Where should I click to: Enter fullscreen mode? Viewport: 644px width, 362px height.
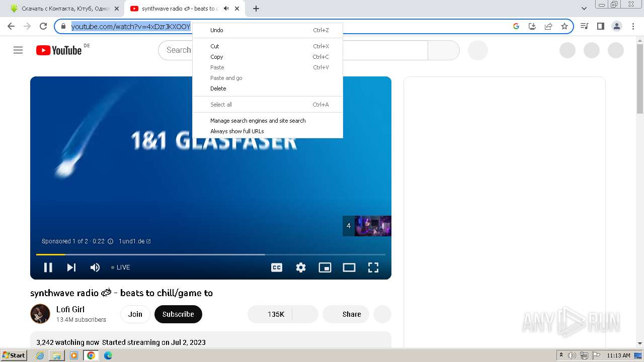pos(373,267)
